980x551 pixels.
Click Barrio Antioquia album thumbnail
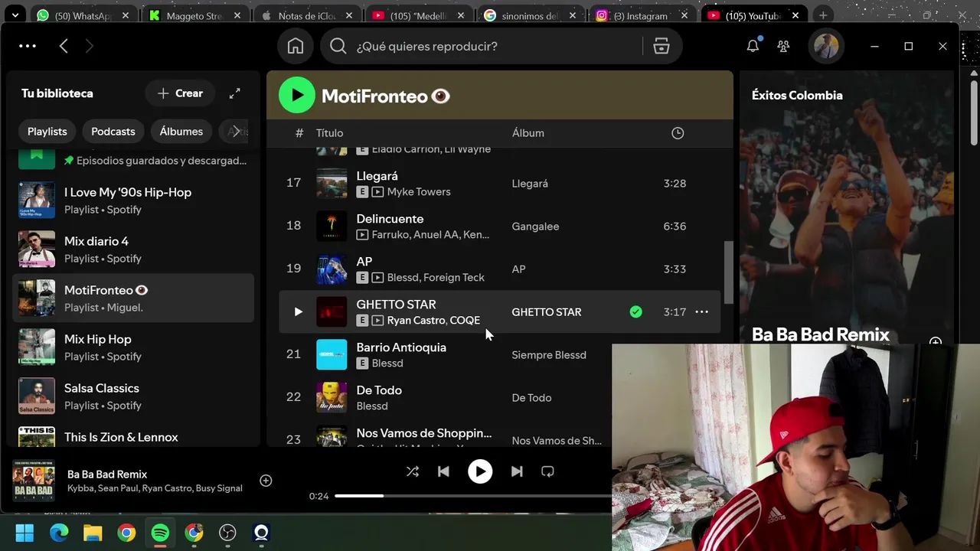coord(332,354)
